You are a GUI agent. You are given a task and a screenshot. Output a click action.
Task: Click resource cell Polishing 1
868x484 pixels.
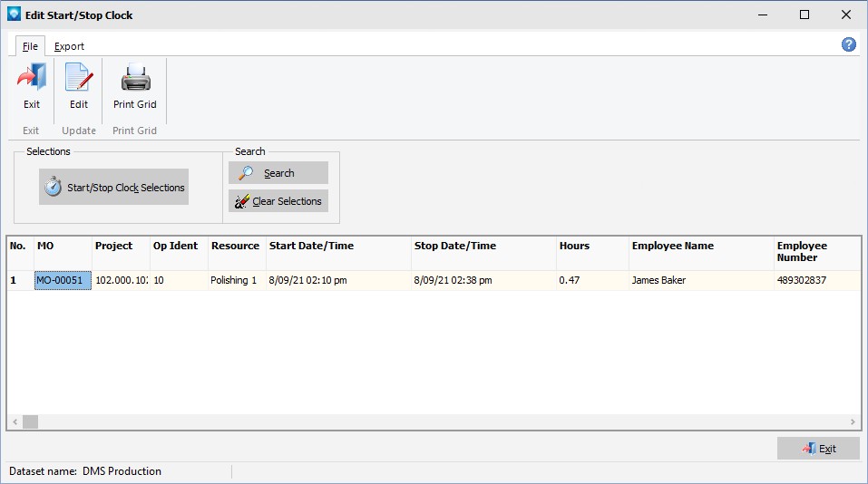(x=237, y=280)
